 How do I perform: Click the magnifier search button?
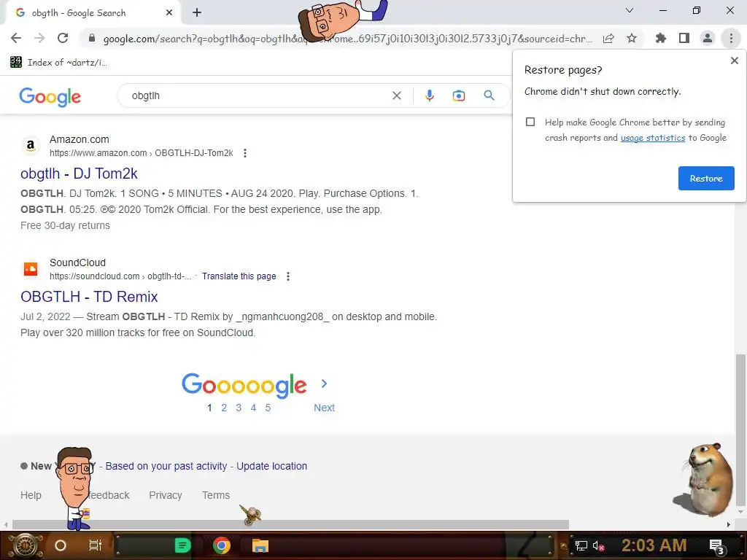click(489, 96)
